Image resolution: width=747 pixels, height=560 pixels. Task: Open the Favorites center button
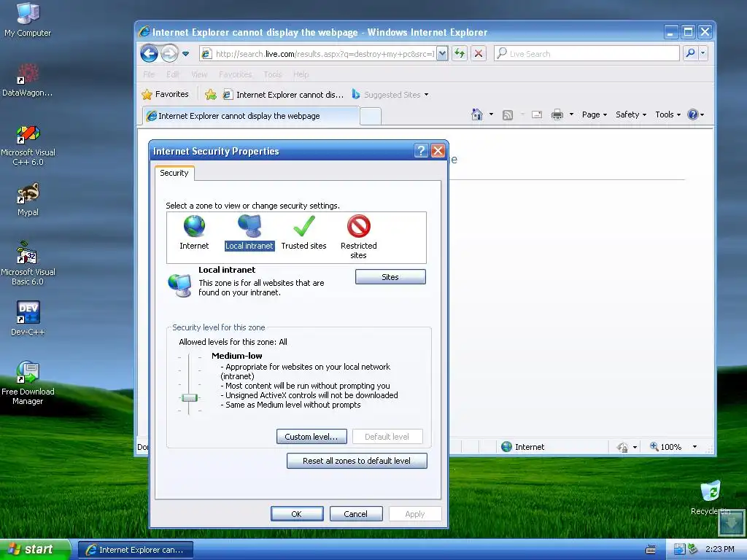coord(166,94)
